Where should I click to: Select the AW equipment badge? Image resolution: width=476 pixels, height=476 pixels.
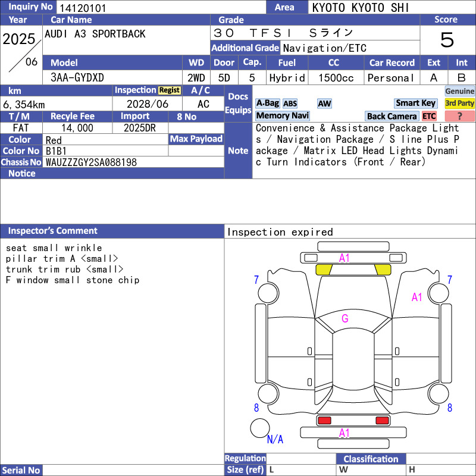(x=324, y=104)
